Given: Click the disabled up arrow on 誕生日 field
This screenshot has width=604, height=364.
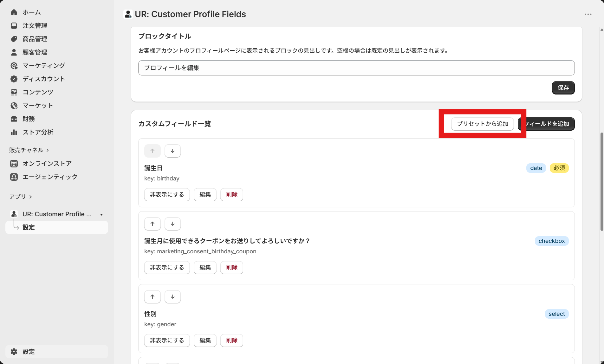Looking at the screenshot, I should tap(153, 151).
